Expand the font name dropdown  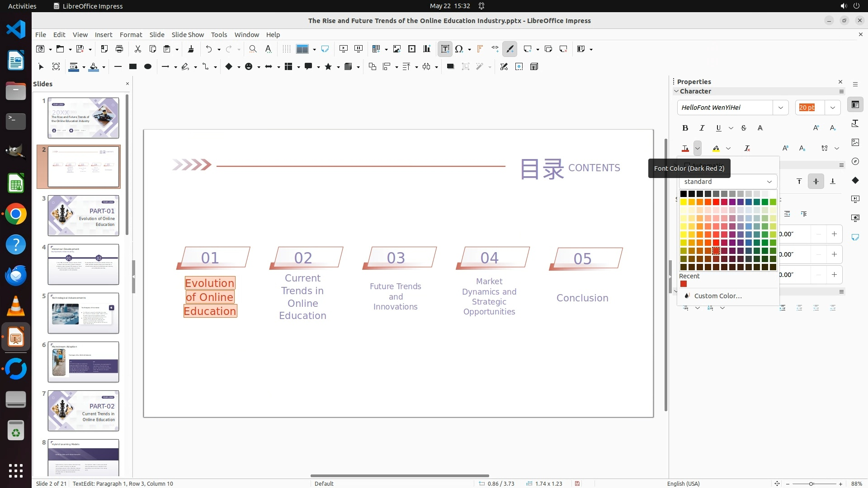click(x=780, y=108)
